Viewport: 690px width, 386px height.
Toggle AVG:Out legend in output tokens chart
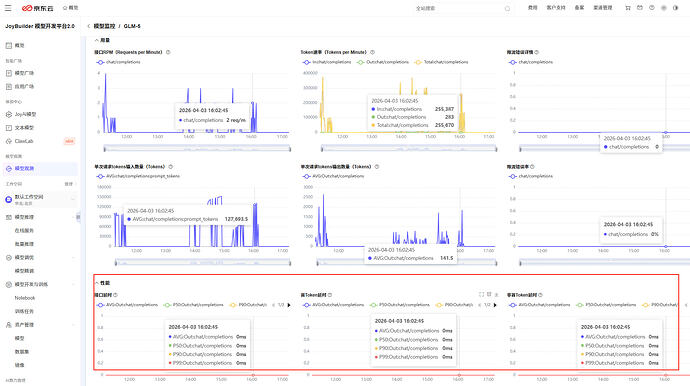pyautogui.click(x=334, y=176)
